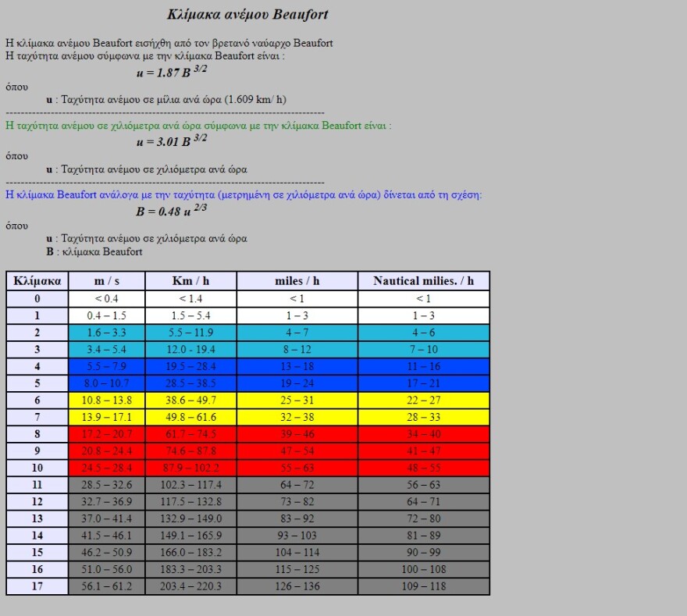Click the formula 'B = 0.48 u 2/3'
The height and width of the screenshot is (616, 687).
coord(171,211)
